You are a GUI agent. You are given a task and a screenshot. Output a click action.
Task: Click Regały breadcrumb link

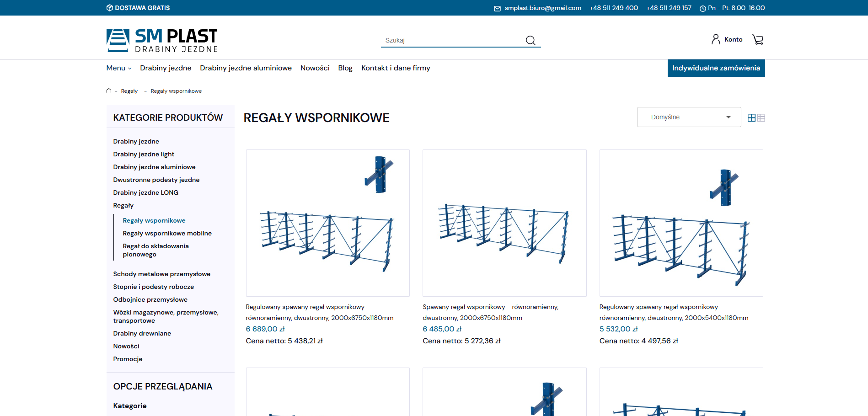(x=129, y=91)
